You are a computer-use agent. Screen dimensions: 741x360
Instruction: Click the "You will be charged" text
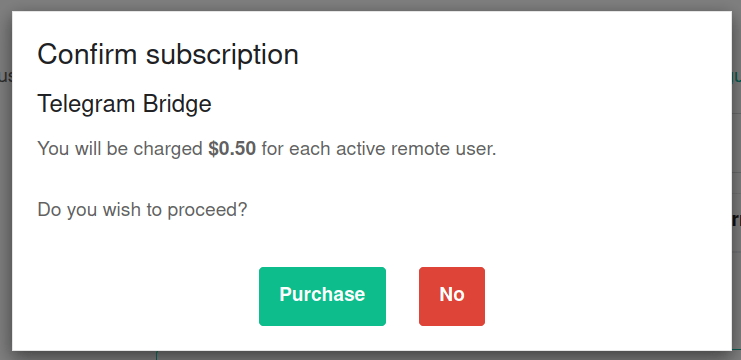pyautogui.click(x=120, y=149)
